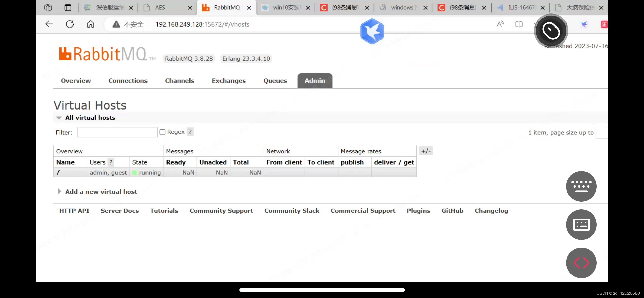Viewport: 644px width, 298px height.
Task: Open the browser home page icon
Action: pyautogui.click(x=91, y=24)
